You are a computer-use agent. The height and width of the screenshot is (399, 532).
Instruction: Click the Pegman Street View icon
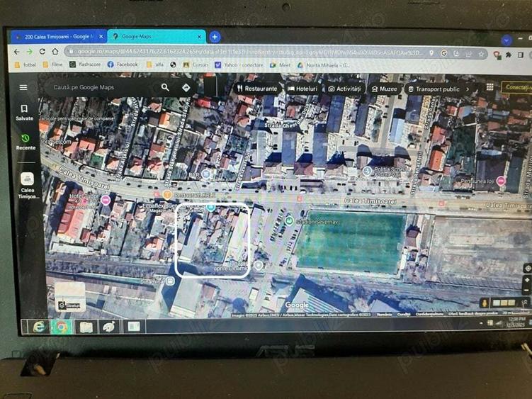[x=485, y=302]
